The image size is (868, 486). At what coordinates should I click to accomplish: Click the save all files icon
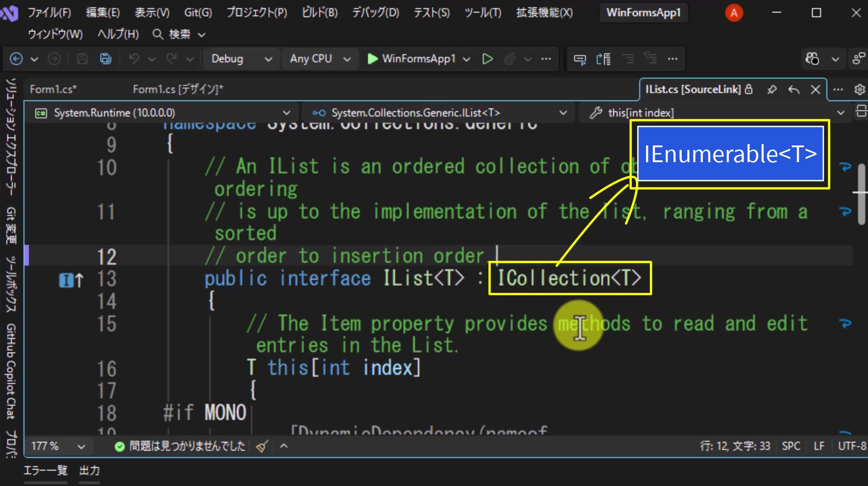106,59
